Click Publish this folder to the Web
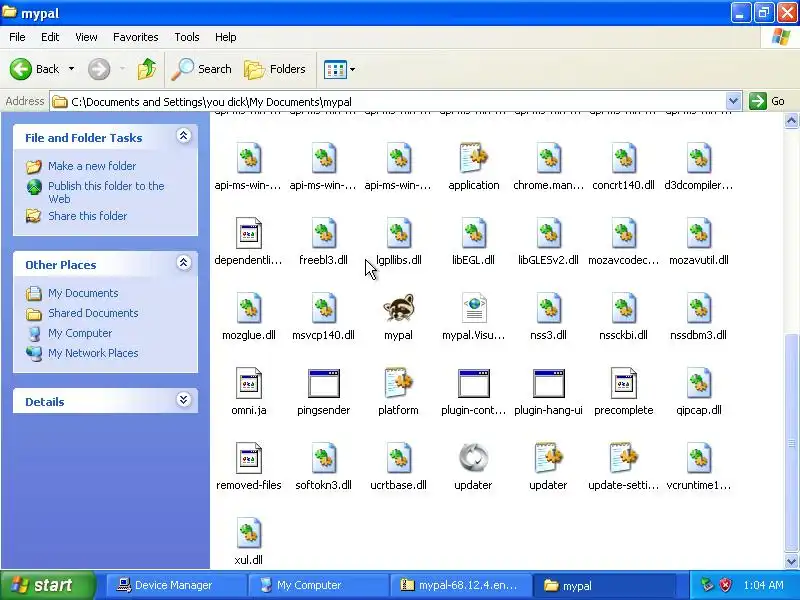 click(x=106, y=192)
